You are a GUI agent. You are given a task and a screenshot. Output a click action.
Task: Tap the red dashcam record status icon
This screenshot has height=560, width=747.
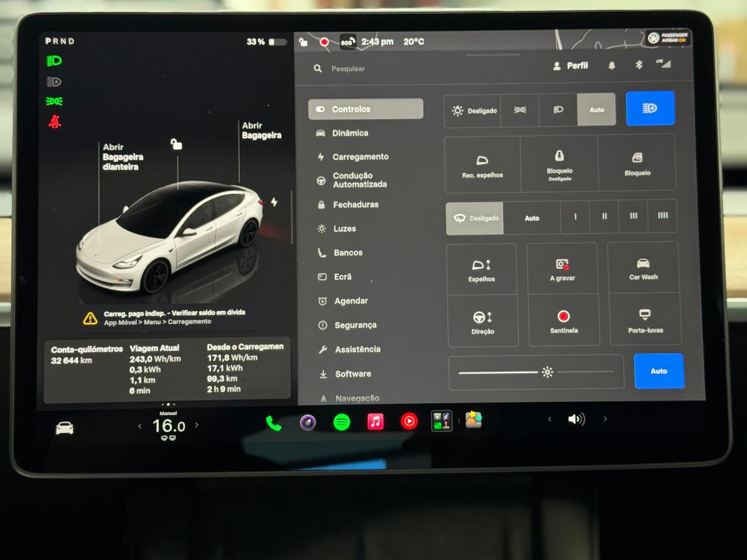(x=324, y=42)
